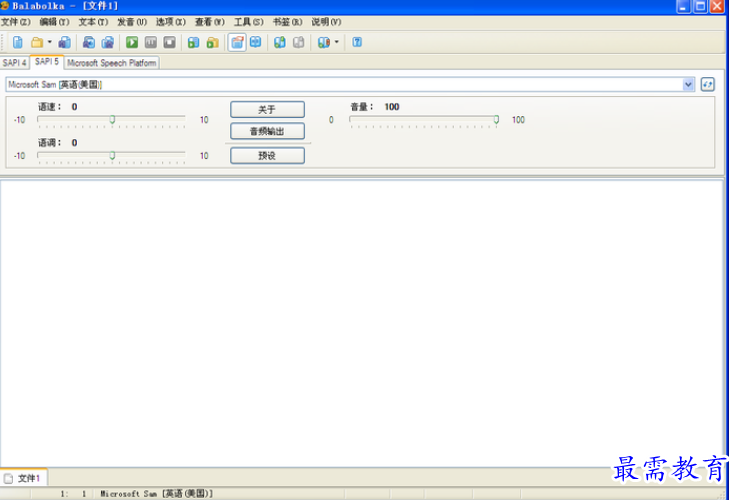Open the 说明 menu
Image resolution: width=735 pixels, height=500 pixels.
[x=326, y=22]
